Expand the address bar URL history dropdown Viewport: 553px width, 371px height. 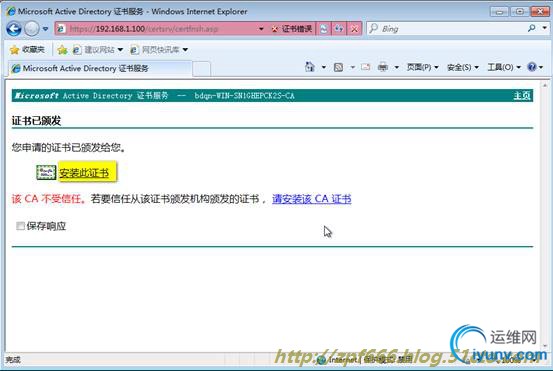coord(261,29)
